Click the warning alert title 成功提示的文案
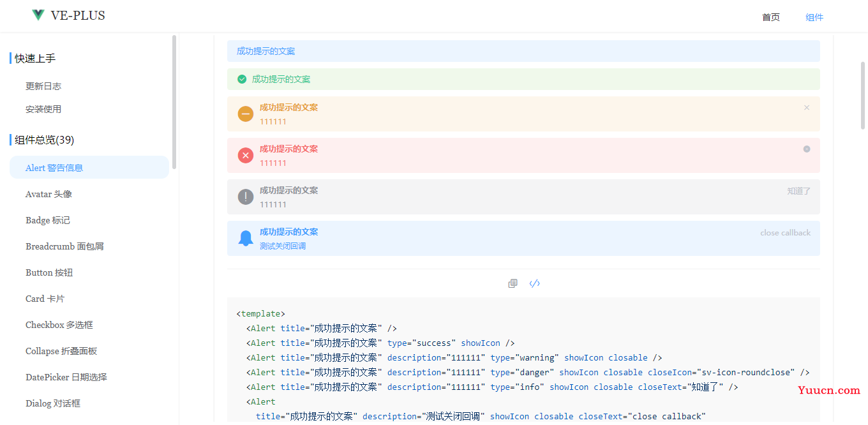Viewport: 868px width, 425px height. [288, 107]
